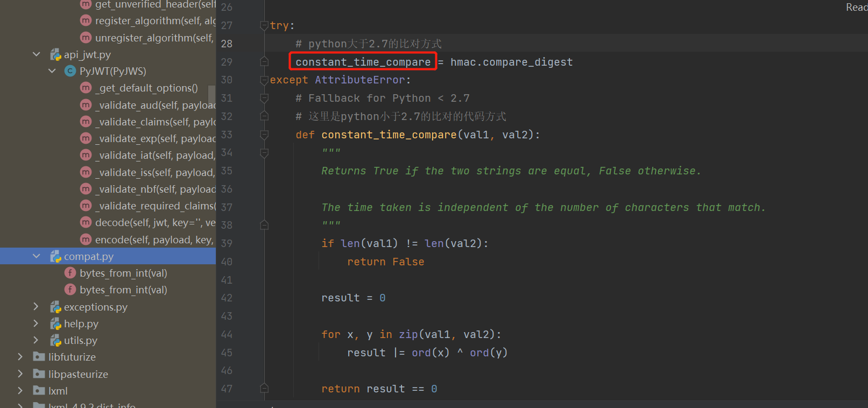Screen dimensions: 868x408
Task: Select _validate_aud method in the tree
Action: (156, 104)
